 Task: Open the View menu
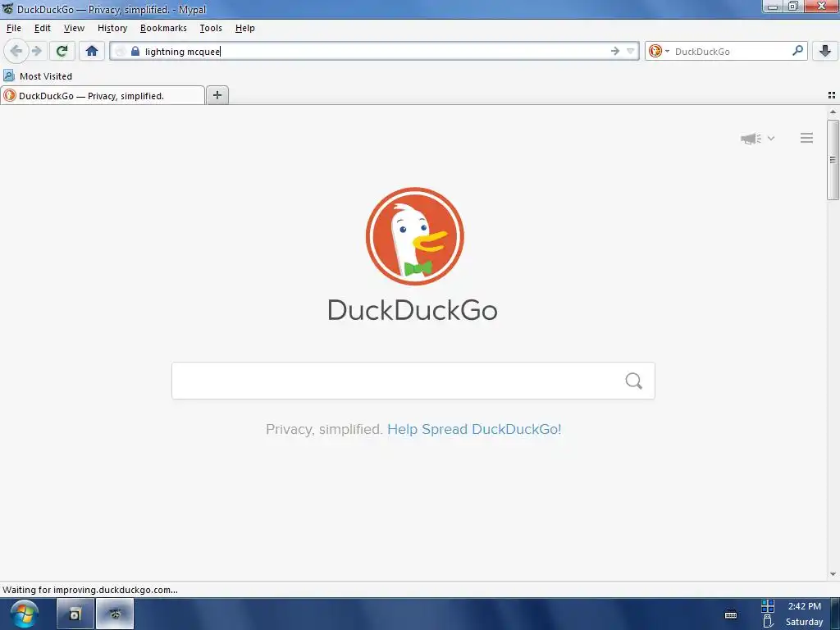click(74, 28)
